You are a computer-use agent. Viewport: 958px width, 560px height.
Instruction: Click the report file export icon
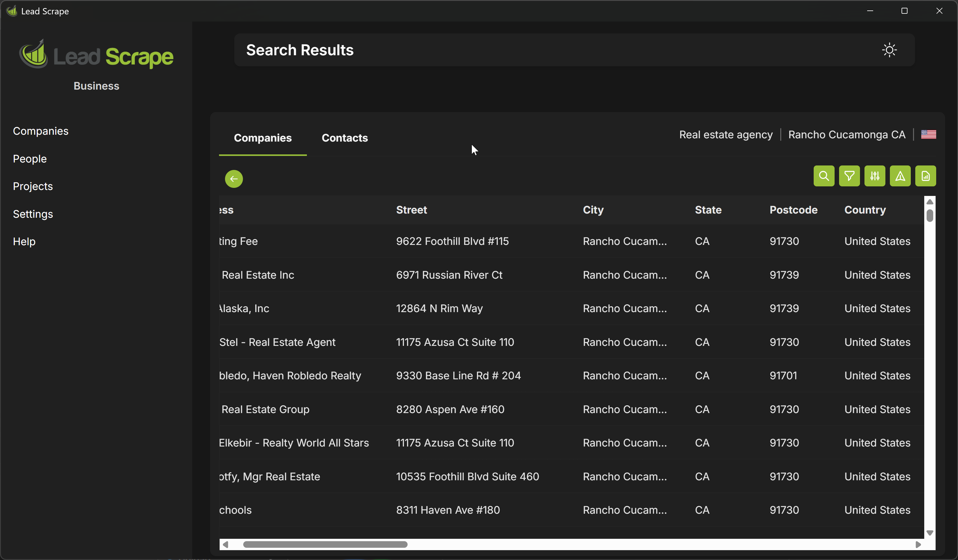[925, 176]
